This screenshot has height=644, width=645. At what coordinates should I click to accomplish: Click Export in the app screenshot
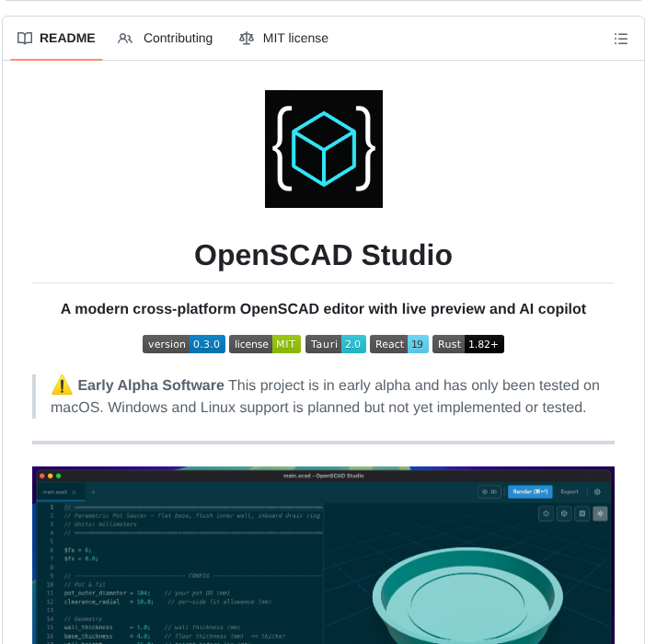[x=570, y=492]
